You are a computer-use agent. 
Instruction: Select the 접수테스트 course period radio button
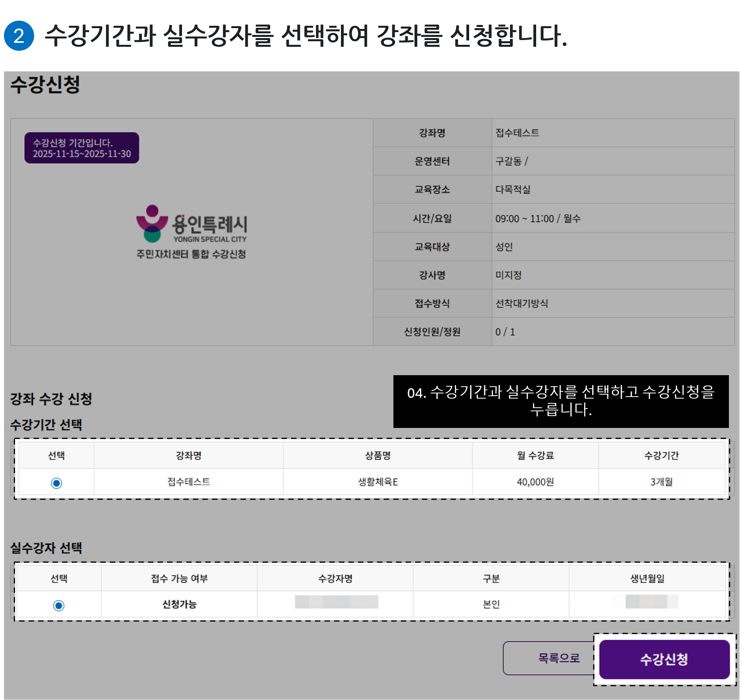[x=57, y=482]
